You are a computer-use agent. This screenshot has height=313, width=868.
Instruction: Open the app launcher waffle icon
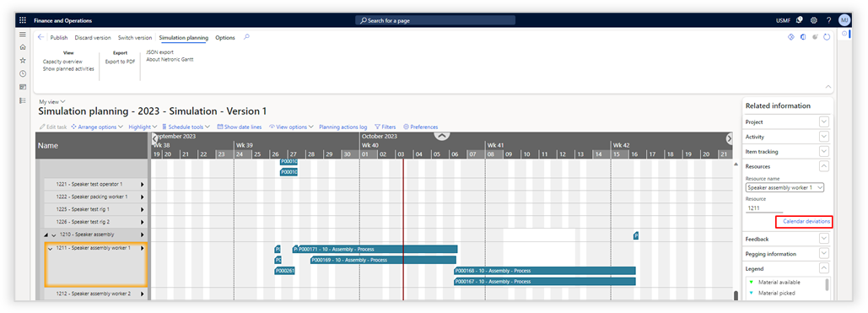pos(23,20)
